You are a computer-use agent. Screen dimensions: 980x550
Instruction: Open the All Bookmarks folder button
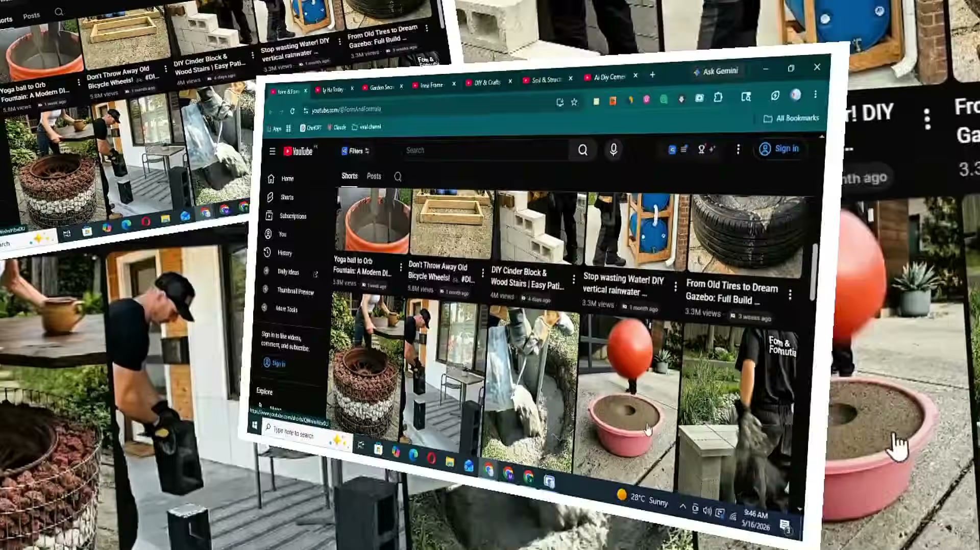[791, 118]
